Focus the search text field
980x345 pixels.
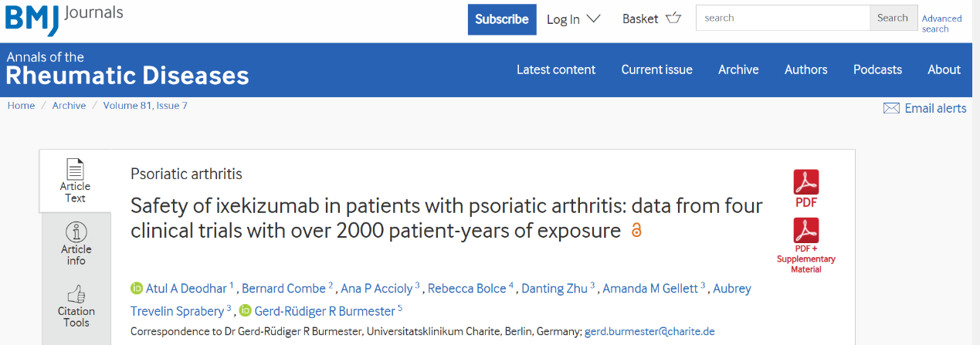[x=783, y=18]
